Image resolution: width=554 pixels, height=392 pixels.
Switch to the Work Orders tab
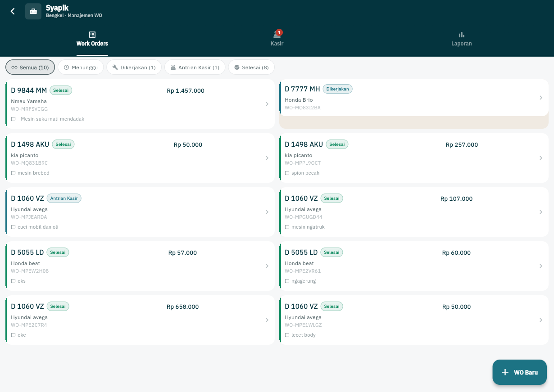[x=92, y=39]
